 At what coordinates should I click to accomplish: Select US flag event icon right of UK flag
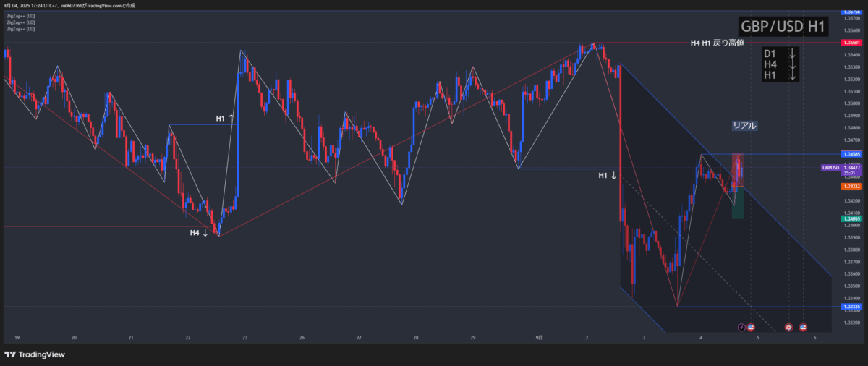pos(803,328)
